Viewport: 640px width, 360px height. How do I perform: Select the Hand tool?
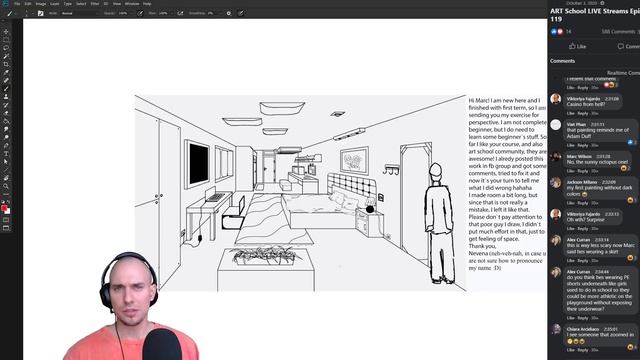(6, 178)
